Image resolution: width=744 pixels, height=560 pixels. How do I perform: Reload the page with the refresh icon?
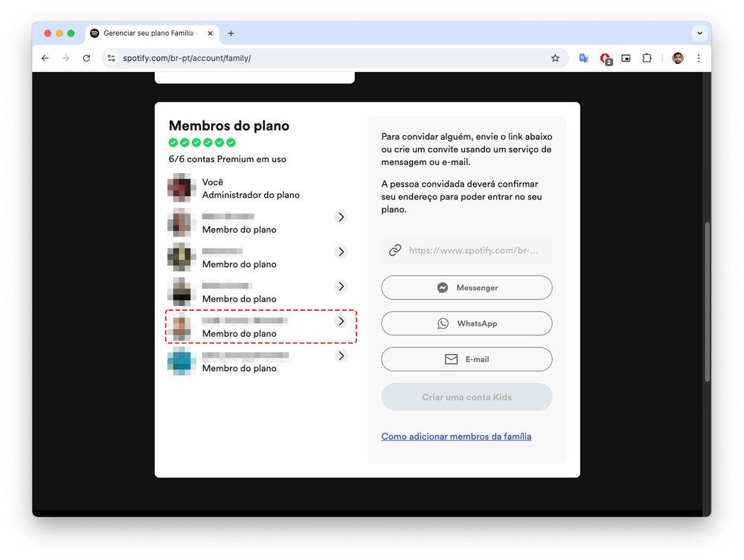[x=86, y=58]
